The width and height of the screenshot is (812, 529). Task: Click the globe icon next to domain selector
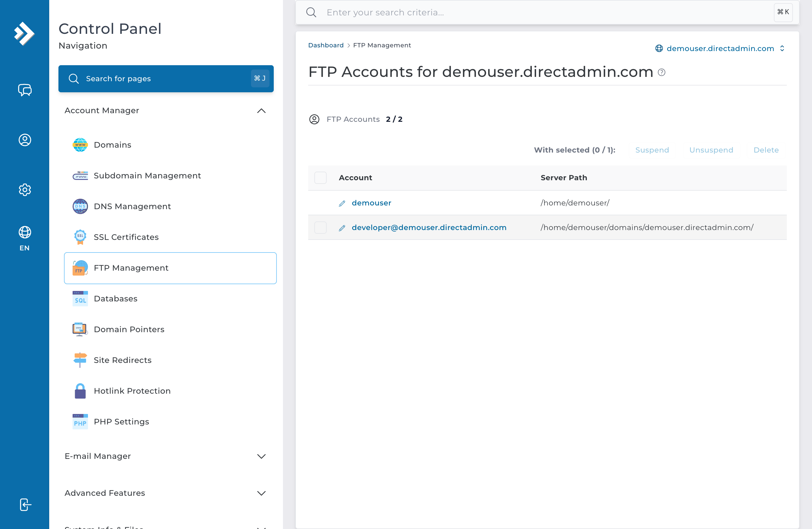[659, 48]
